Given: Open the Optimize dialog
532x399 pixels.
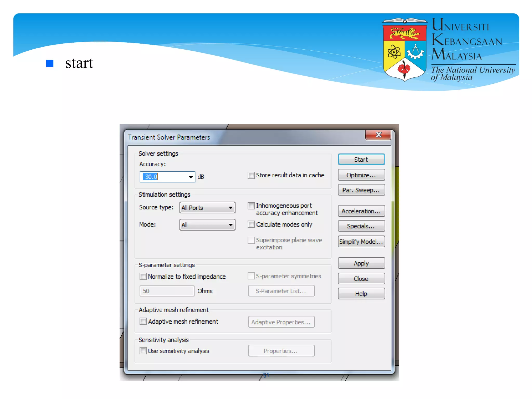Looking at the screenshot, I should click(361, 175).
